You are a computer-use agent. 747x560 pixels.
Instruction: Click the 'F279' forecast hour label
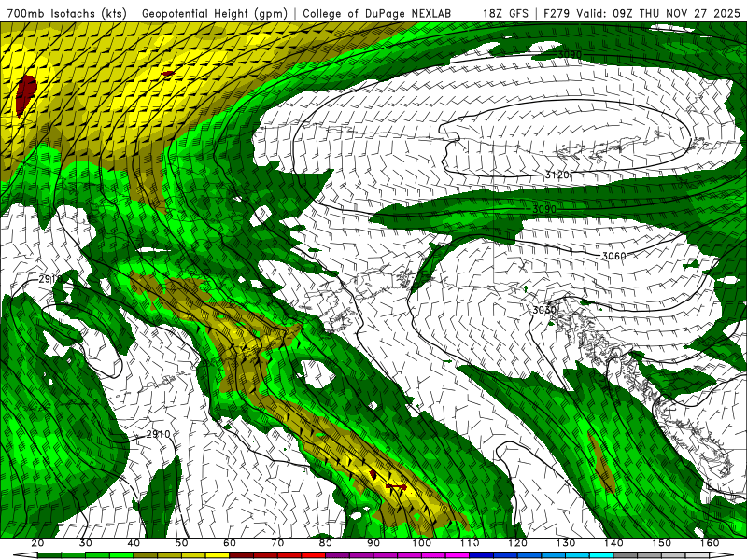click(557, 13)
